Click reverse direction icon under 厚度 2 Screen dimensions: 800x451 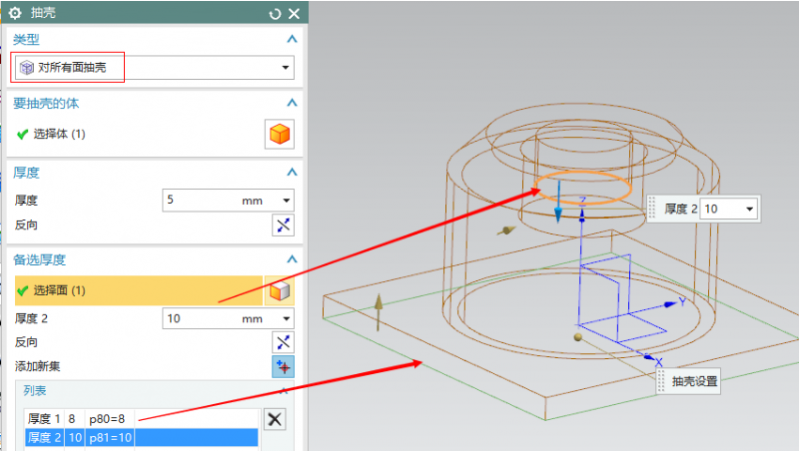[x=283, y=342]
